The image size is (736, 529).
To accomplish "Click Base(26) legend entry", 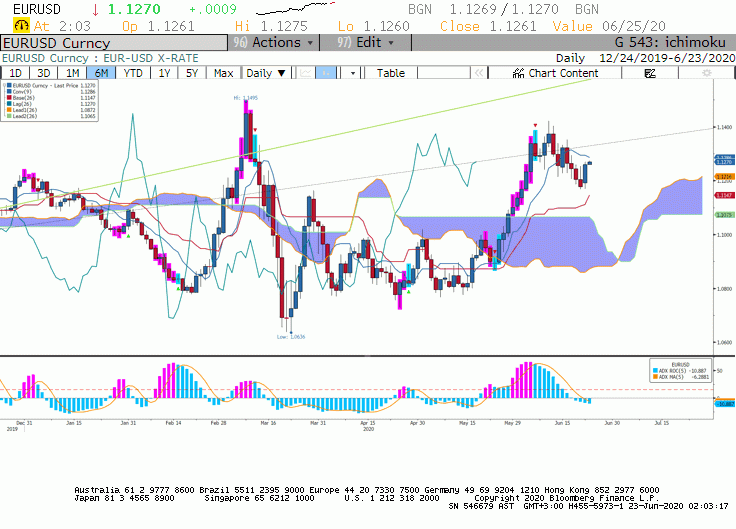I will tap(51, 98).
